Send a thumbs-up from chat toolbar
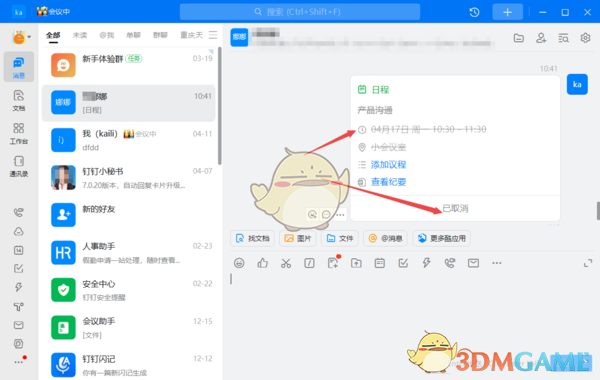 (262, 263)
